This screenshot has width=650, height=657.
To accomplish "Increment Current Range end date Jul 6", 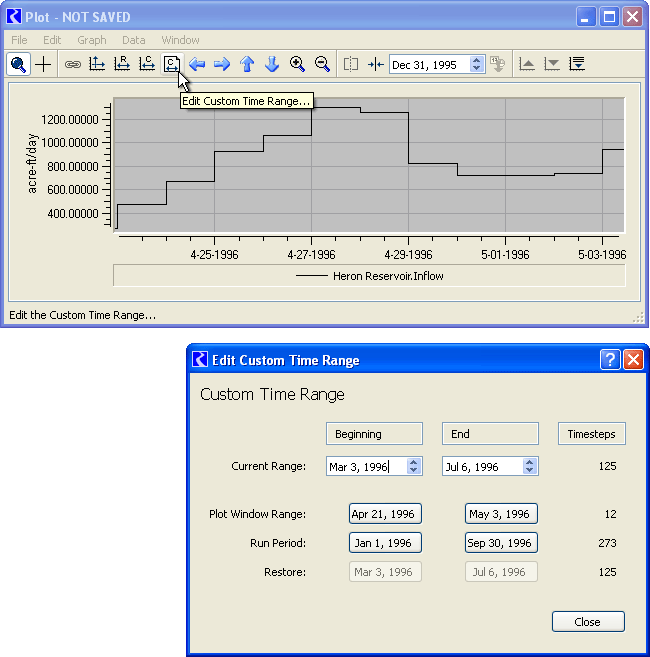I will pos(530,462).
